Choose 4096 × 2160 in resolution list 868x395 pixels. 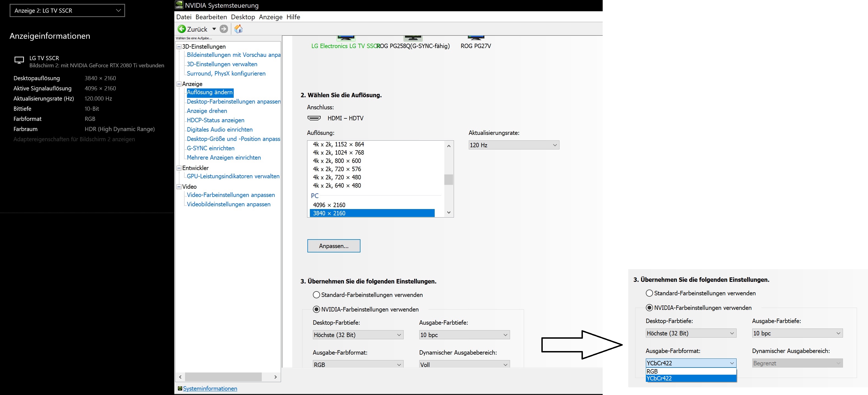(329, 205)
